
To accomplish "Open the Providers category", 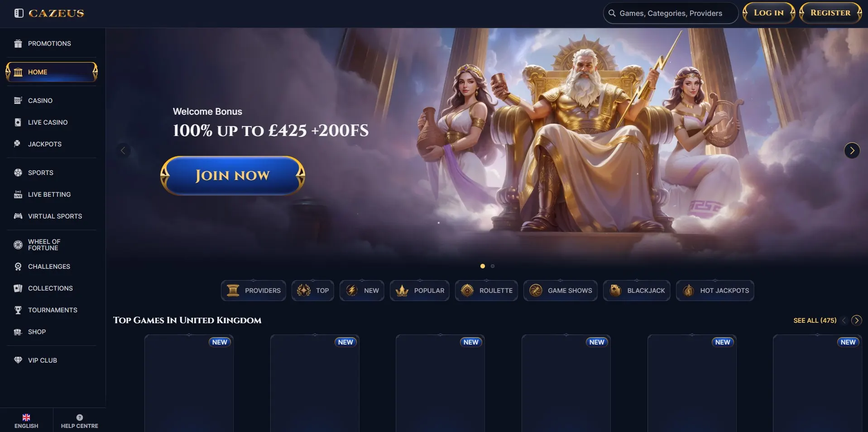I will tap(254, 291).
